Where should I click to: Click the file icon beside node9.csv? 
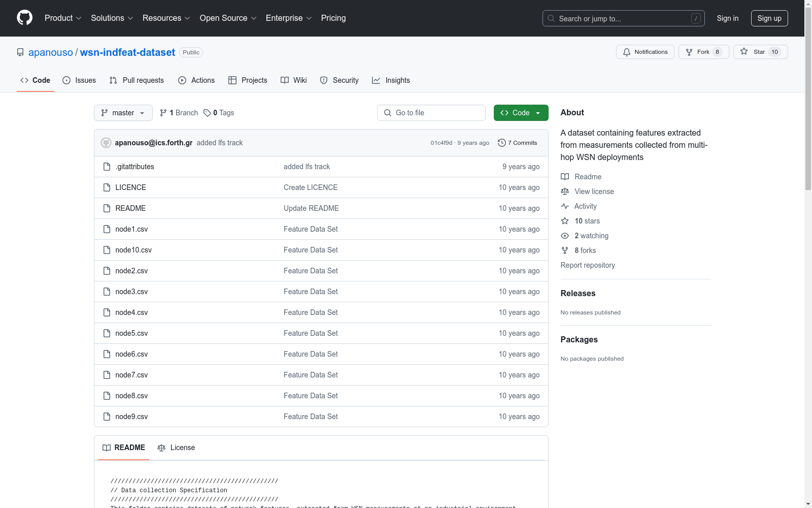[107, 417]
